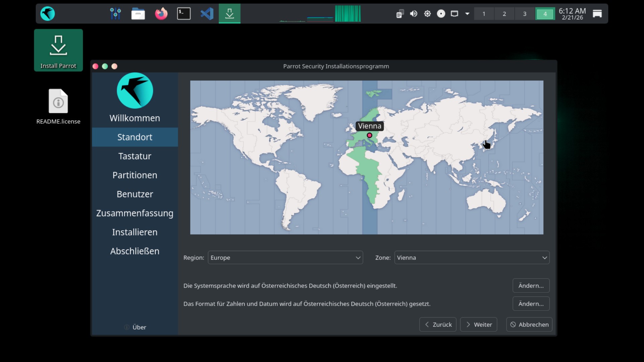Open Visual Studio Code from panel
This screenshot has height=362, width=644.
207,14
